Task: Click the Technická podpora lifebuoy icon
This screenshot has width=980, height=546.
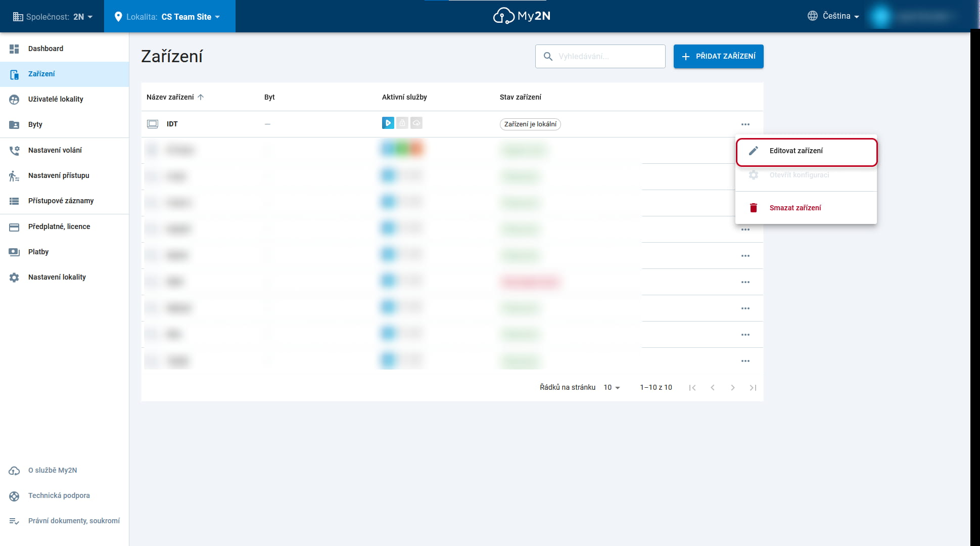Action: click(x=14, y=496)
